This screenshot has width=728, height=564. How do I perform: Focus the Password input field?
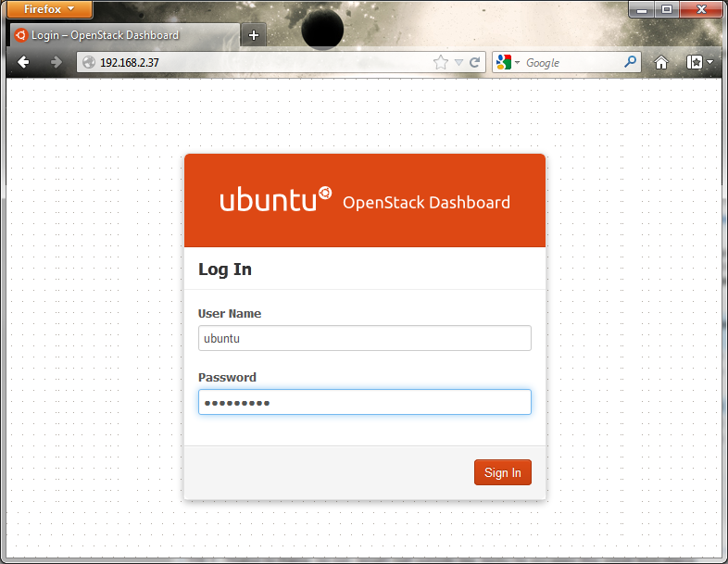click(365, 402)
